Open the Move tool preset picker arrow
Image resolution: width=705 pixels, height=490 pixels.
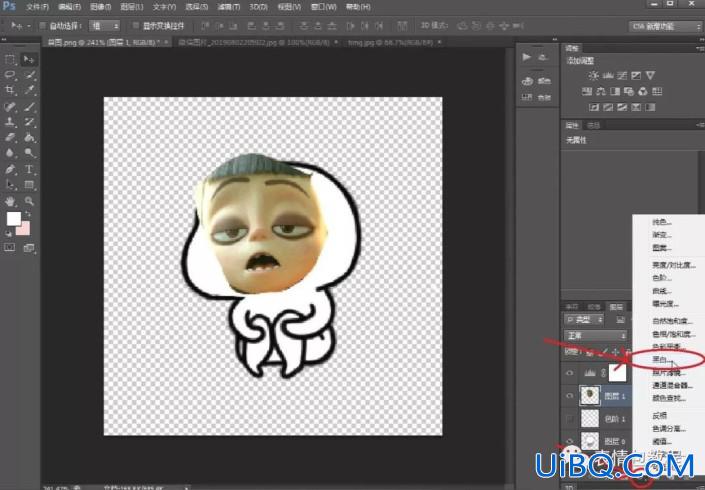pyautogui.click(x=29, y=26)
